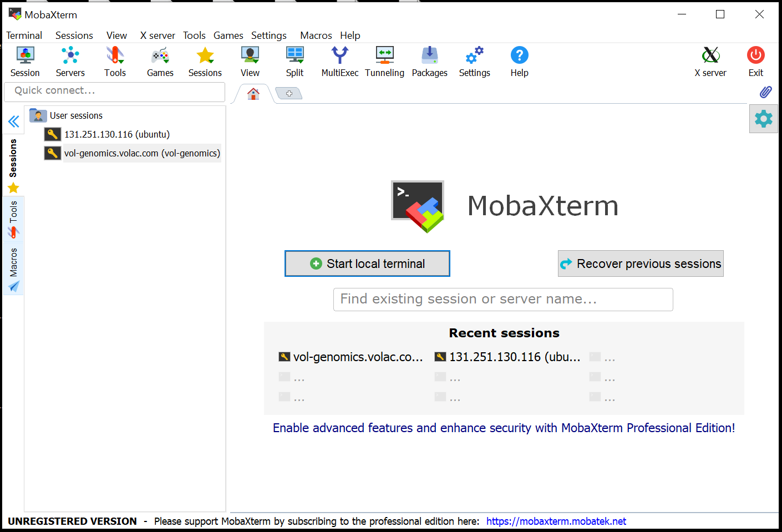Open the Tunneling toolbar icon
Screen dimensions: 782x532
(x=385, y=62)
